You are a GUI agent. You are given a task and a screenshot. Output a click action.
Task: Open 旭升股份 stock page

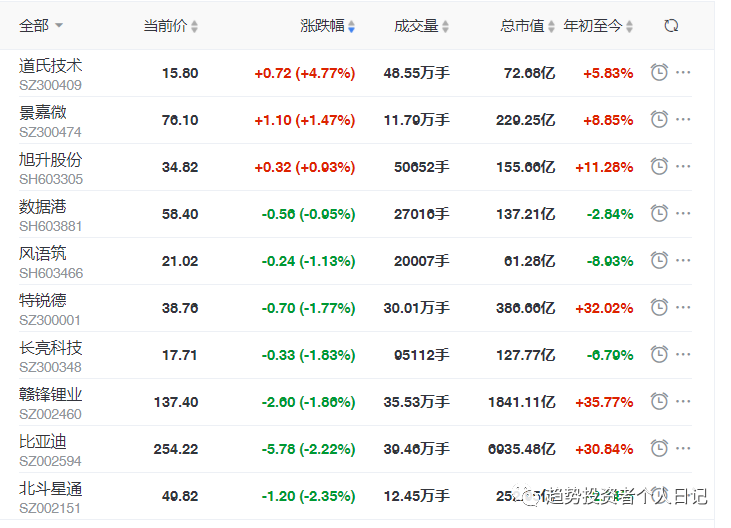50,159
